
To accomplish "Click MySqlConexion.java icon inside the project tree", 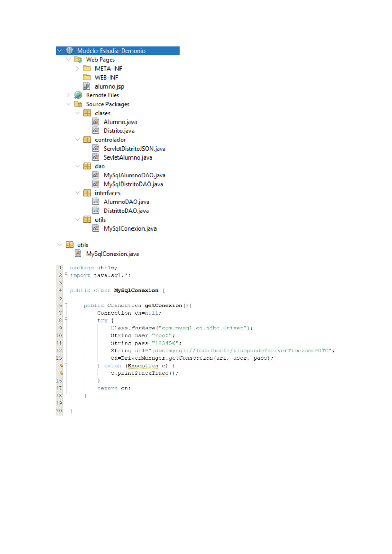I will click(x=96, y=228).
